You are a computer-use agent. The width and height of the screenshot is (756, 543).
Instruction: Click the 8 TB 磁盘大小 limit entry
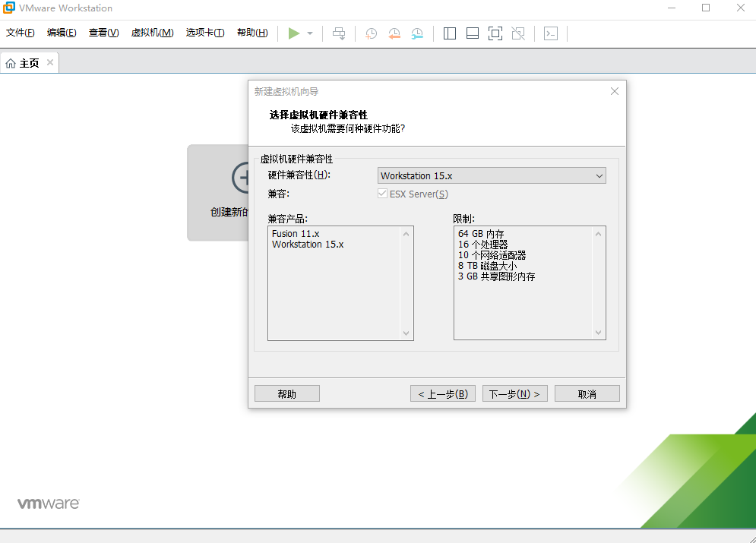click(488, 266)
